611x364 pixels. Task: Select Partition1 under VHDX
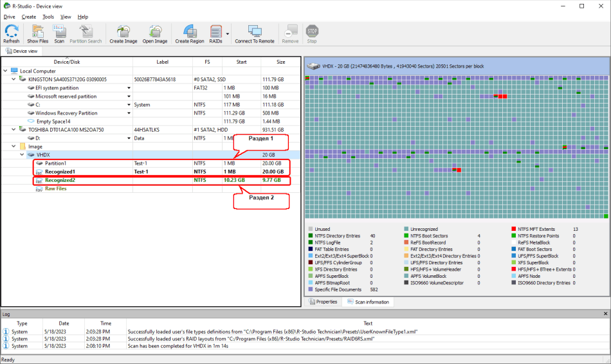tap(151, 163)
